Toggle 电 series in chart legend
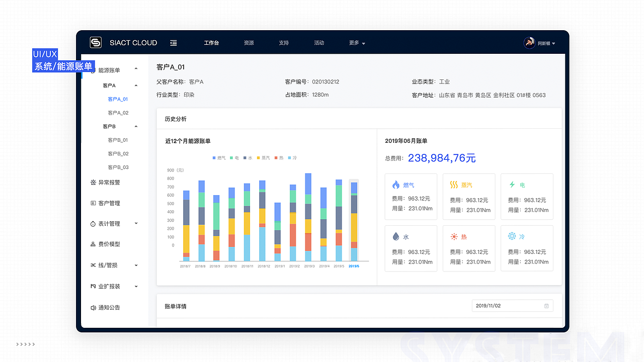Viewport: 644px width, 362px height. click(x=234, y=158)
